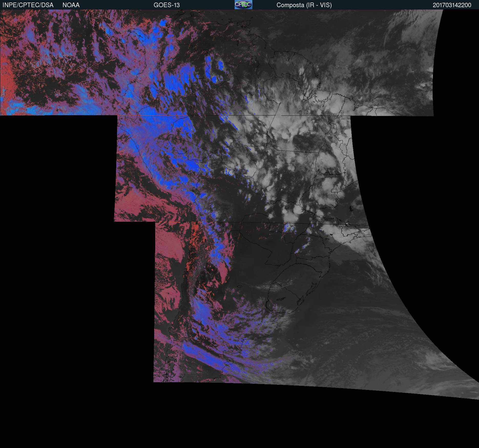Click the NOAA label in header
Screen dimensions: 479x448
coord(71,5)
